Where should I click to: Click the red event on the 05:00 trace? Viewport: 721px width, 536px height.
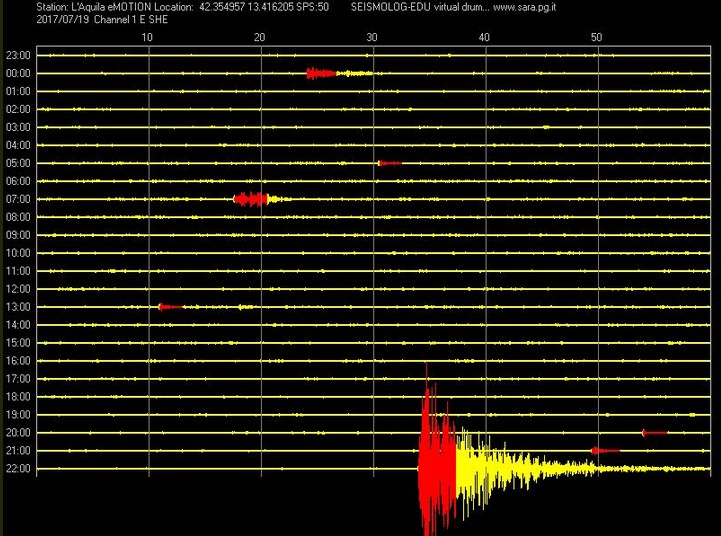tap(389, 163)
